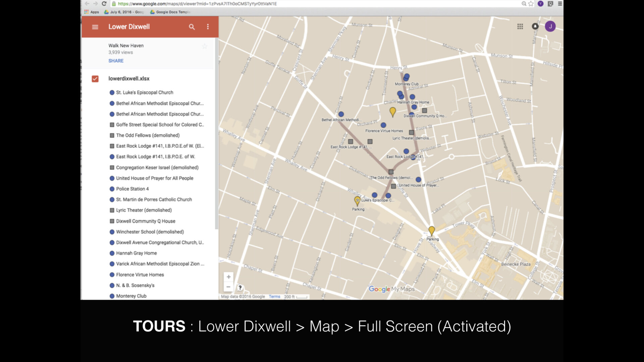The image size is (644, 362).
Task: Click the Odd Fellows square map marker
Action: click(x=391, y=172)
